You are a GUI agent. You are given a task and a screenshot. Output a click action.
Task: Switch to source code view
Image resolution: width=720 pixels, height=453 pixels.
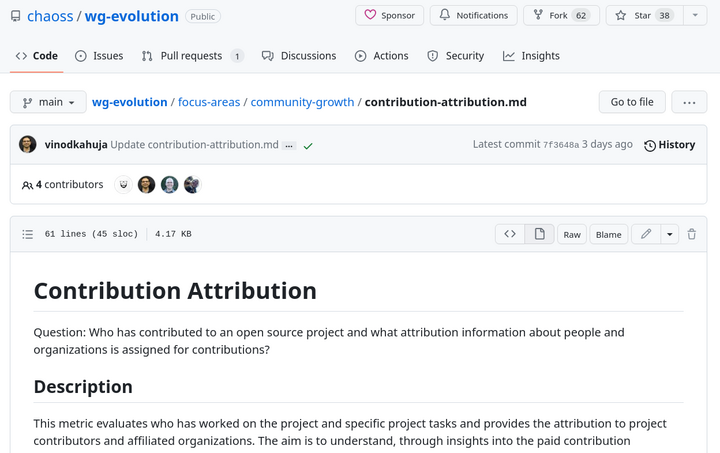point(510,234)
